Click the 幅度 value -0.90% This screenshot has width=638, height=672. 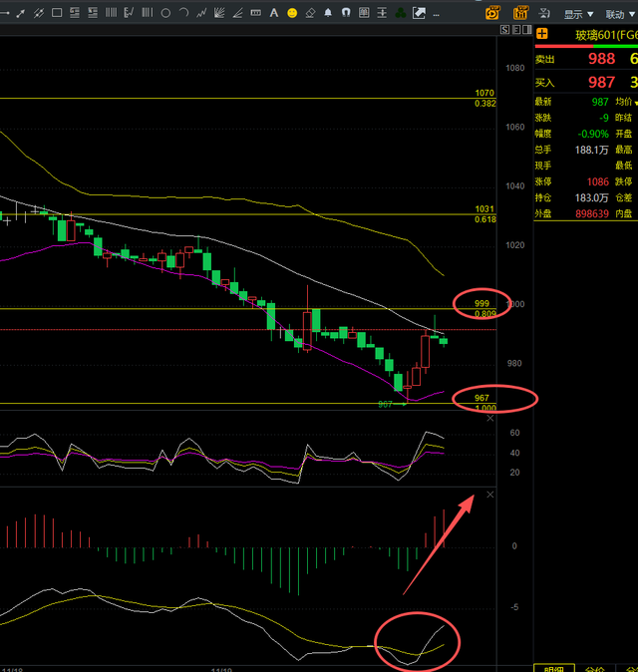click(x=593, y=134)
